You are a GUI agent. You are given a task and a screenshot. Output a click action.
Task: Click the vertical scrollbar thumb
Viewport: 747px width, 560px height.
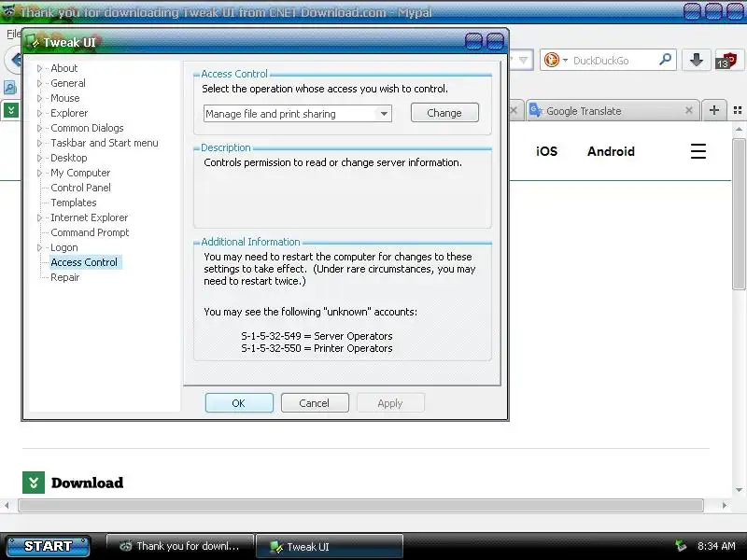[739, 214]
